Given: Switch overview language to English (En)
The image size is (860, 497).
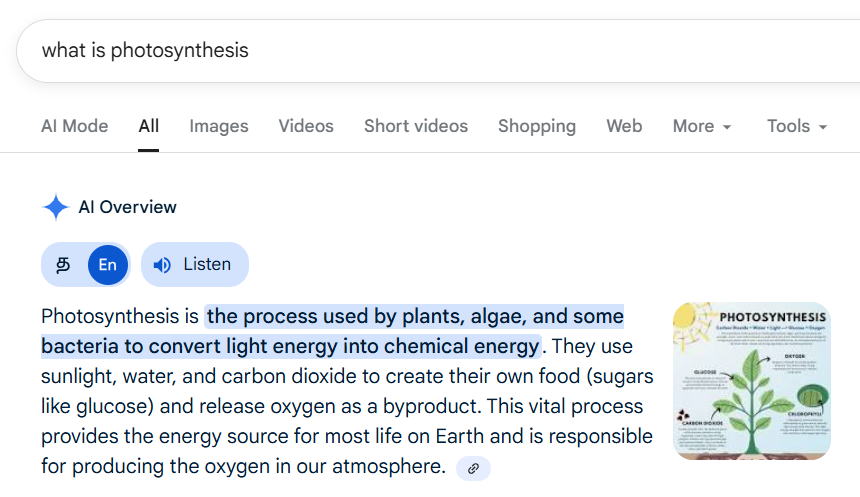Looking at the screenshot, I should point(107,265).
